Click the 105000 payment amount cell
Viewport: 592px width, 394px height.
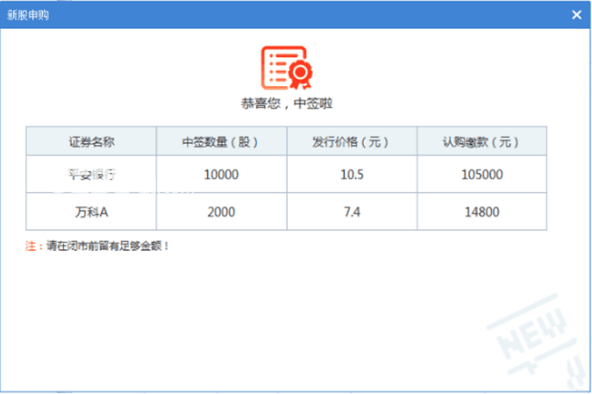pos(482,174)
